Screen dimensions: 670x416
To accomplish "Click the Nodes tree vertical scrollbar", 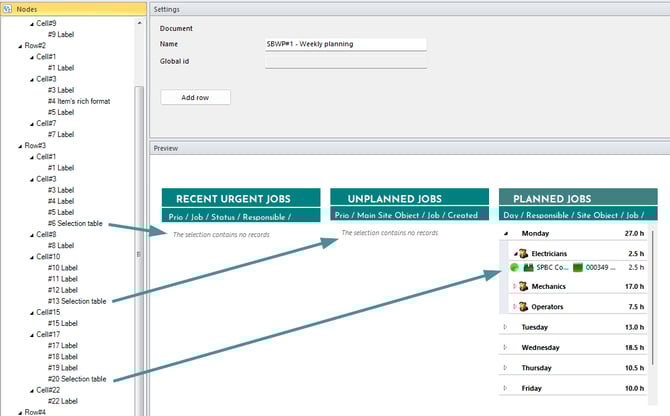I will click(140, 250).
